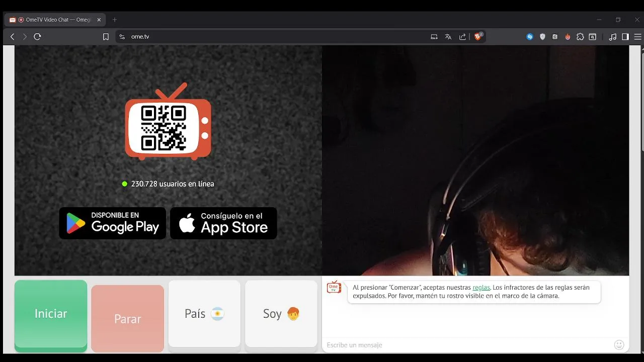This screenshot has width=644, height=362.
Task: Open the translate page icon
Action: point(448,37)
